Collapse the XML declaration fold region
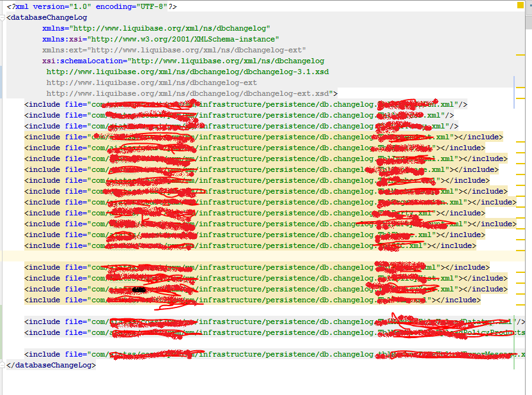The height and width of the screenshot is (395, 532). point(3,6)
